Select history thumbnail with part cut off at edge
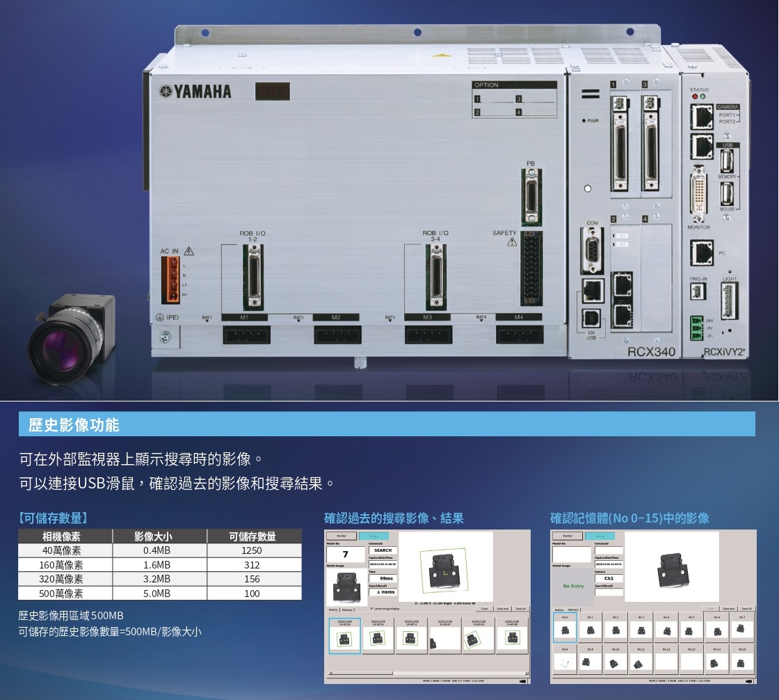779x700 pixels. [445, 636]
